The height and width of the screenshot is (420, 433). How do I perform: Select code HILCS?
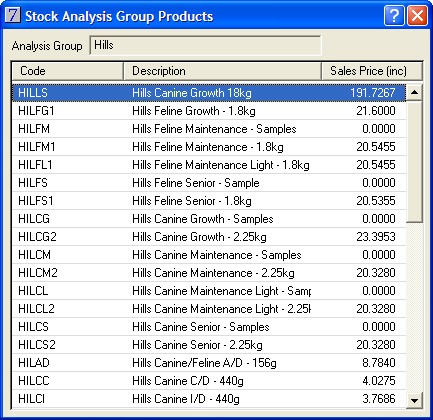[33, 327]
